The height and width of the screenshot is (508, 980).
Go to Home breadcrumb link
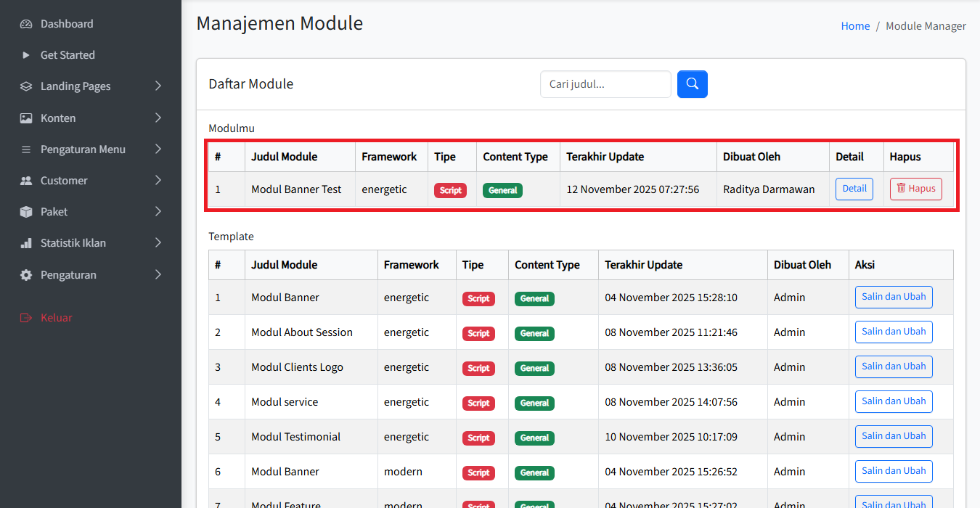(855, 26)
